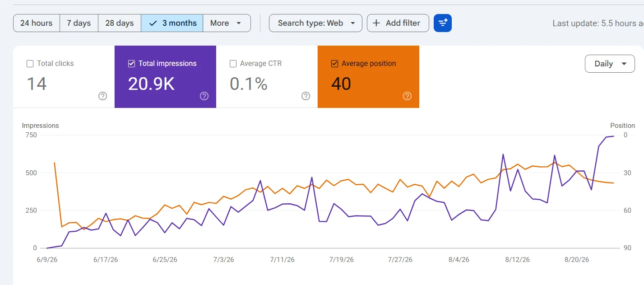
Task: Click the Impressions axis title
Action: 41,126
